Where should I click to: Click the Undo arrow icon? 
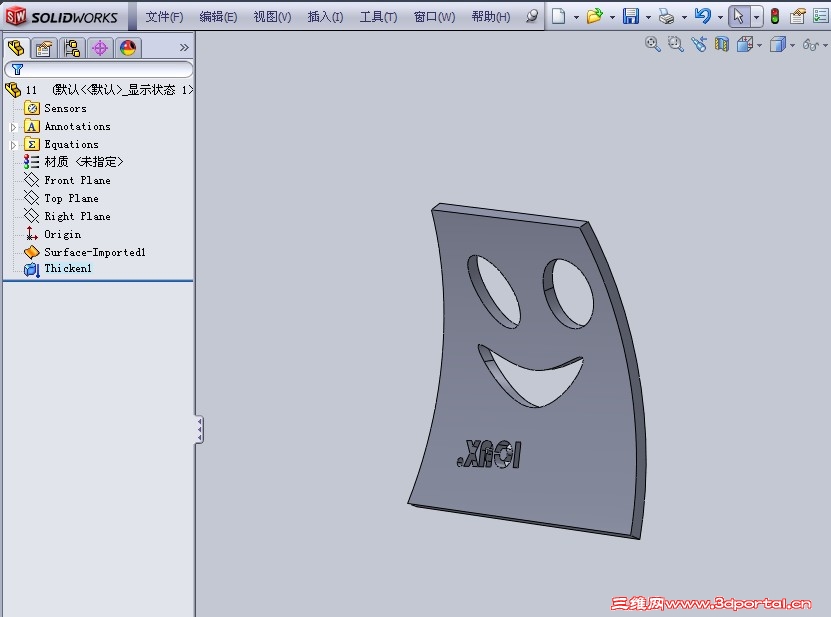(x=703, y=16)
